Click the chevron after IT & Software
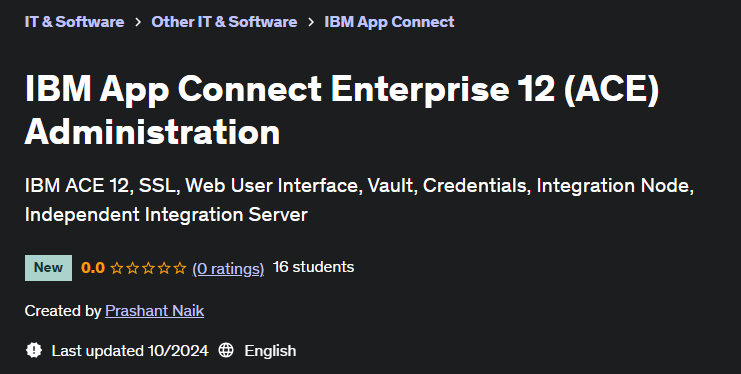 click(138, 22)
